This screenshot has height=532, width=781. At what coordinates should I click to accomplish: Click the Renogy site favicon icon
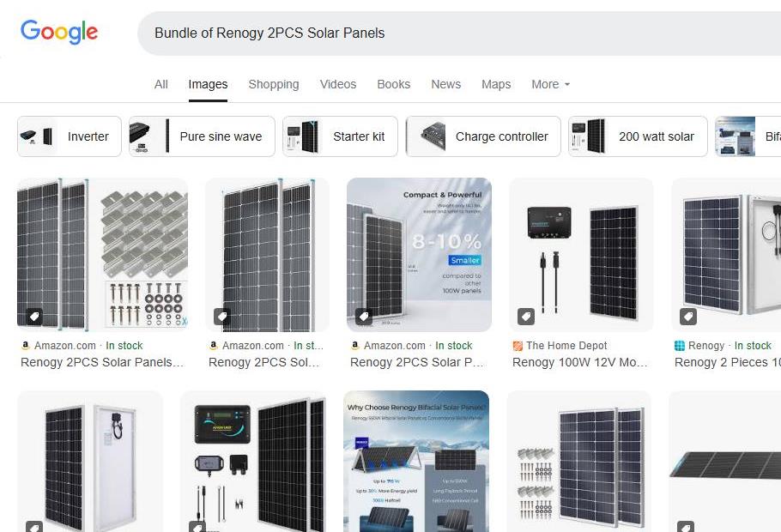point(680,346)
